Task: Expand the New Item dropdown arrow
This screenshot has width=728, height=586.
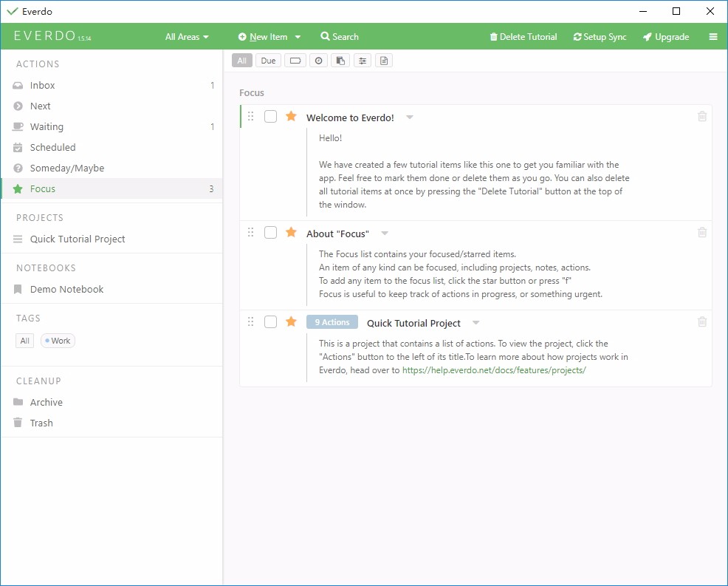Action: pyautogui.click(x=298, y=37)
